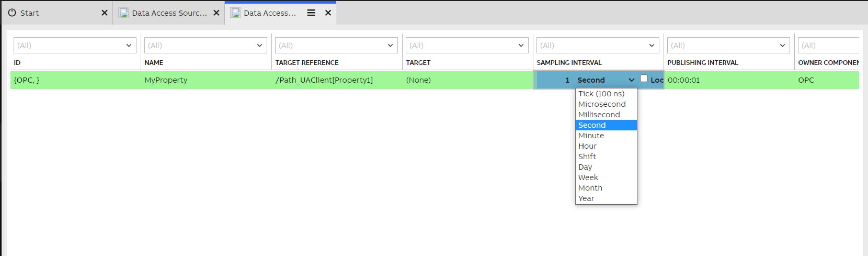This screenshot has width=868, height=256.
Task: Sort by SAMPLING INTERVAL column header
Action: (x=569, y=63)
